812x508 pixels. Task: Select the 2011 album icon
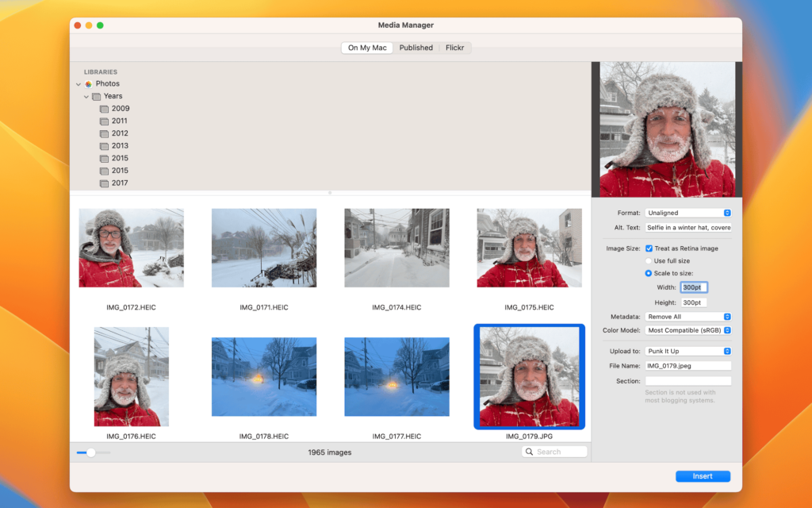pos(104,121)
